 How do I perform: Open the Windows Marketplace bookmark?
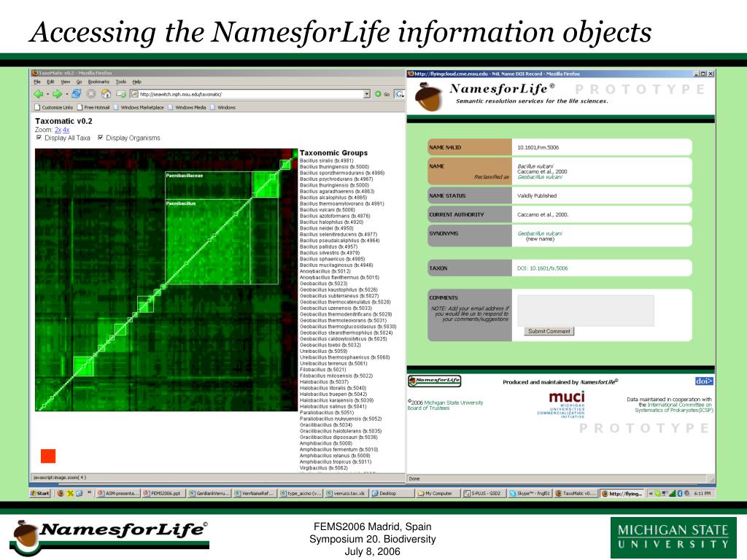[138, 108]
